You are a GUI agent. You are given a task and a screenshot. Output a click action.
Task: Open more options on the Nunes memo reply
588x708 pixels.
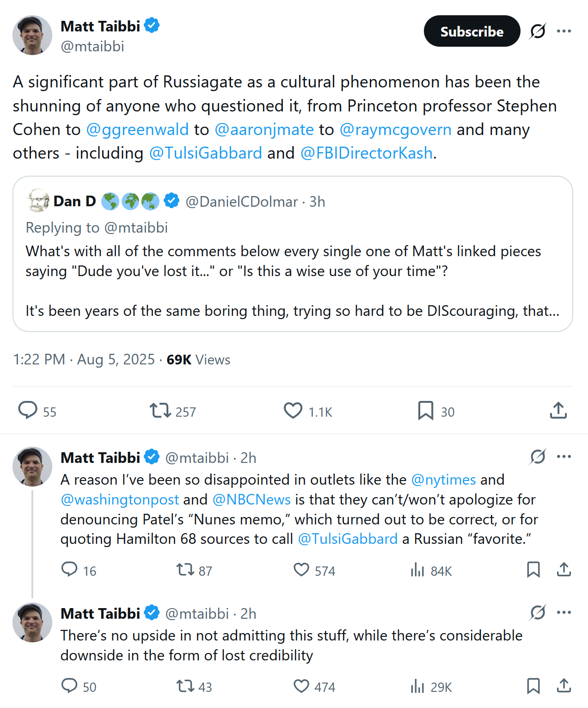[x=564, y=457]
